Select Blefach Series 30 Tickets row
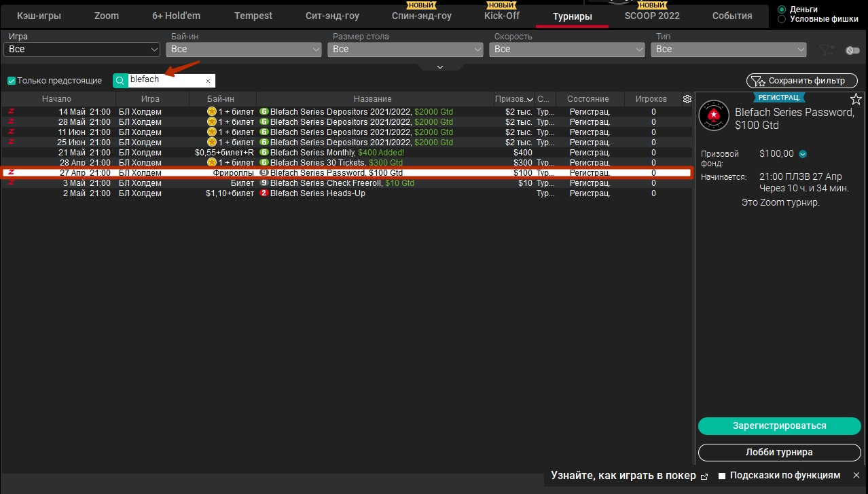868x494 pixels. click(x=346, y=163)
